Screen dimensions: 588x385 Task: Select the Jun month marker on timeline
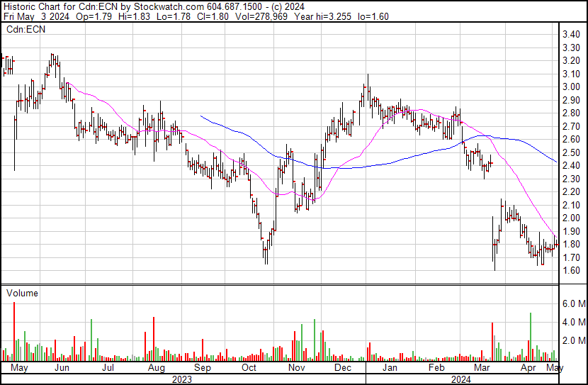62,369
